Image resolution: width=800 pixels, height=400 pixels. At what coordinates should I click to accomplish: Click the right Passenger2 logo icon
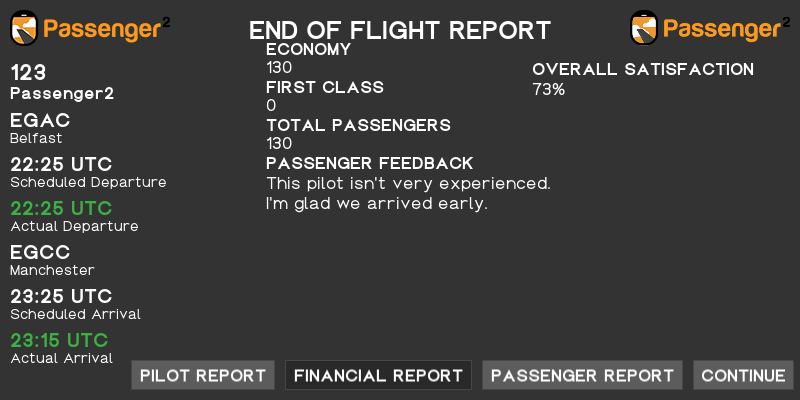[x=644, y=27]
